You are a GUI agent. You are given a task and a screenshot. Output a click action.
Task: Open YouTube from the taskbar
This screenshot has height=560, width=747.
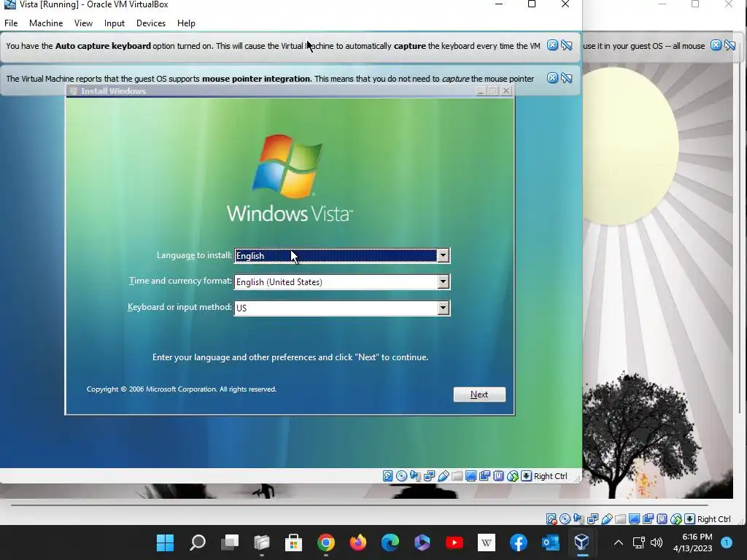(454, 542)
